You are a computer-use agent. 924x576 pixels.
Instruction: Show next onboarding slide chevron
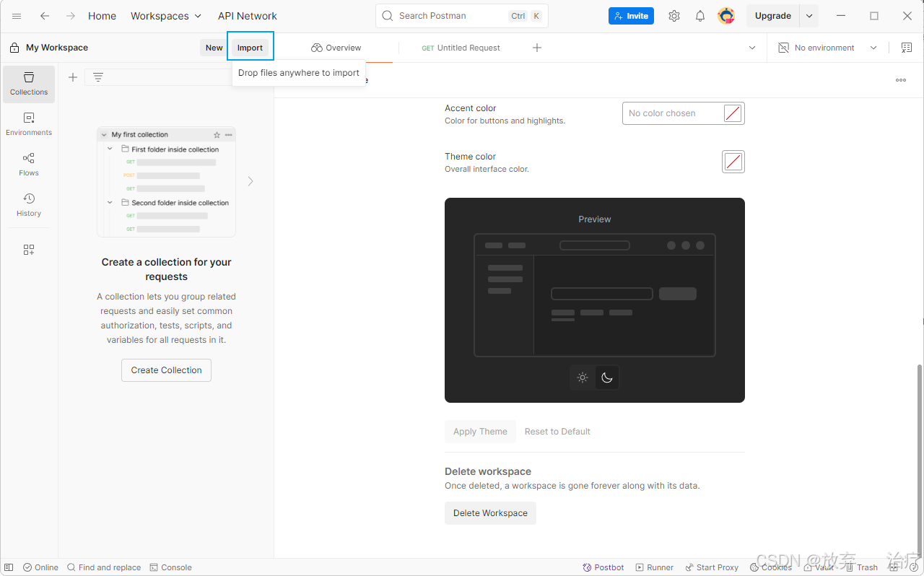pyautogui.click(x=250, y=181)
